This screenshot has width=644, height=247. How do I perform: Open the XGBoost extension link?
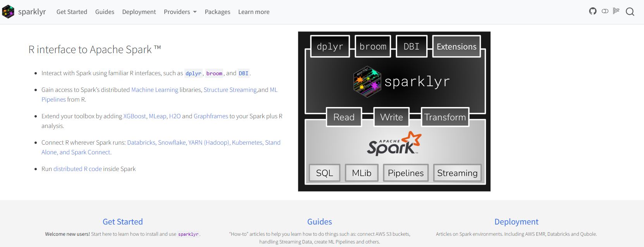tap(134, 116)
